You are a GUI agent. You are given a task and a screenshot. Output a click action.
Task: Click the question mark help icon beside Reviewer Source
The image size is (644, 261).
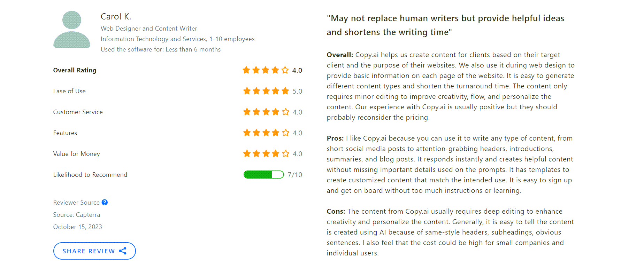click(105, 202)
